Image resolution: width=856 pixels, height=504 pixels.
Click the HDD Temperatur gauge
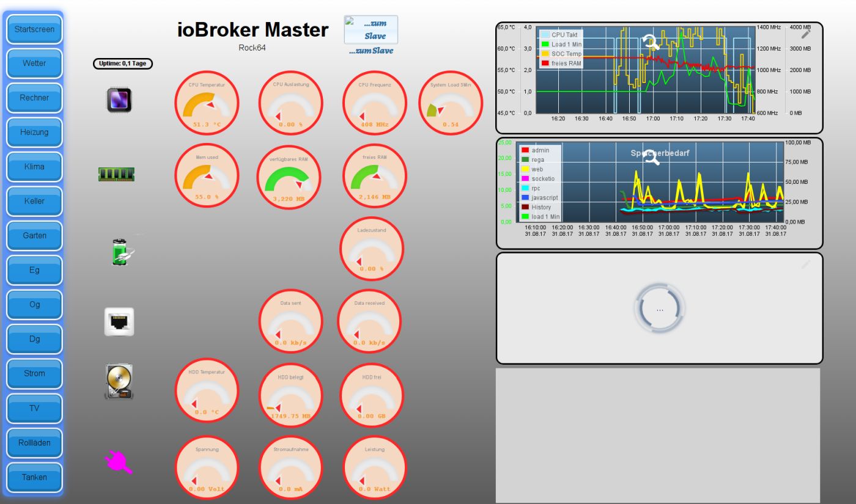tap(207, 390)
